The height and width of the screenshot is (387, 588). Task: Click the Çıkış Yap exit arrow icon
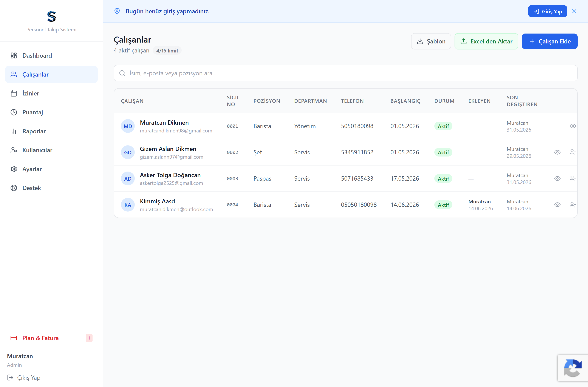10,377
